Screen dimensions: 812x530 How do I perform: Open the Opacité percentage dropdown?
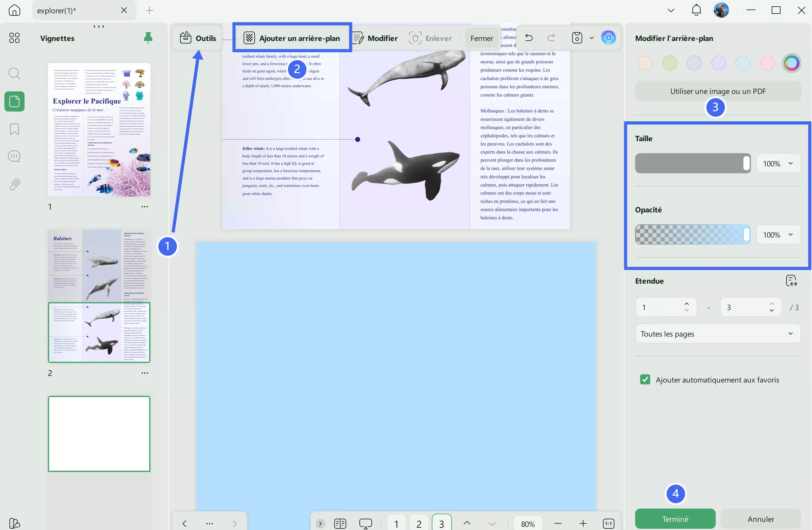click(x=778, y=235)
